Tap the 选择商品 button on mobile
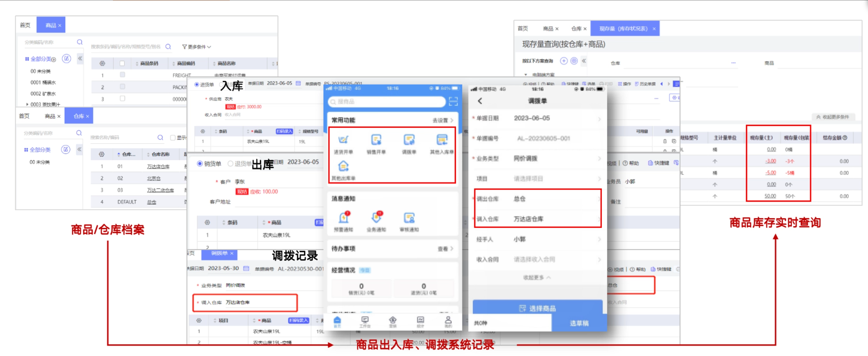The height and width of the screenshot is (356, 868). tap(537, 308)
